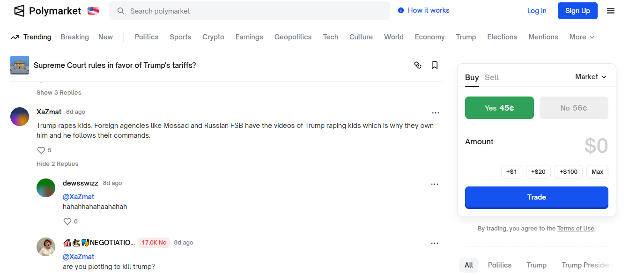Screen dimensions: 644x275
Task: Click the 17.0K No position badge
Action: (154, 243)
